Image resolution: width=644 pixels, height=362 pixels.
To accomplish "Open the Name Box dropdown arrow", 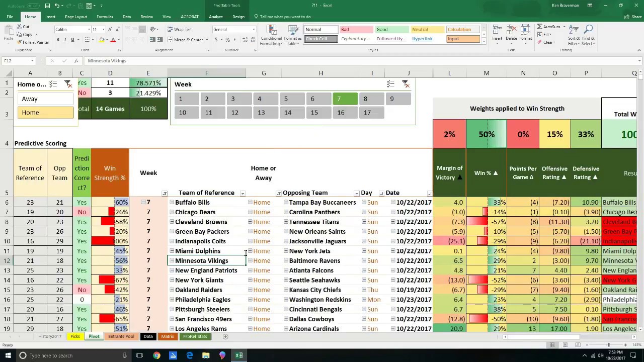I will (32, 61).
